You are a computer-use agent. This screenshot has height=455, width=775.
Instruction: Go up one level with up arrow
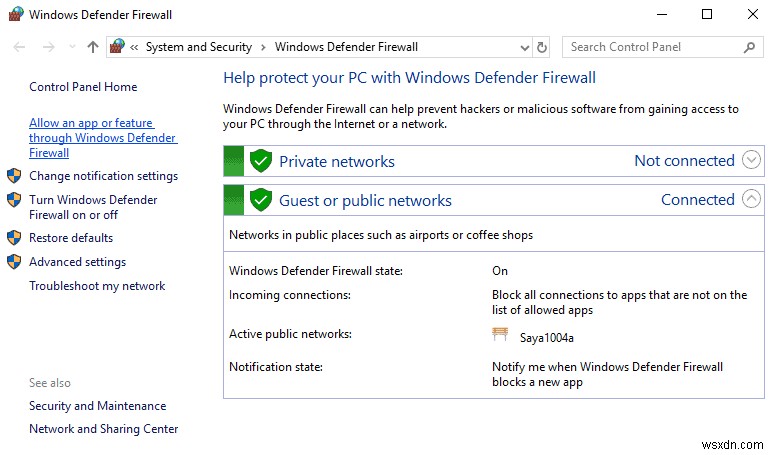pos(93,47)
